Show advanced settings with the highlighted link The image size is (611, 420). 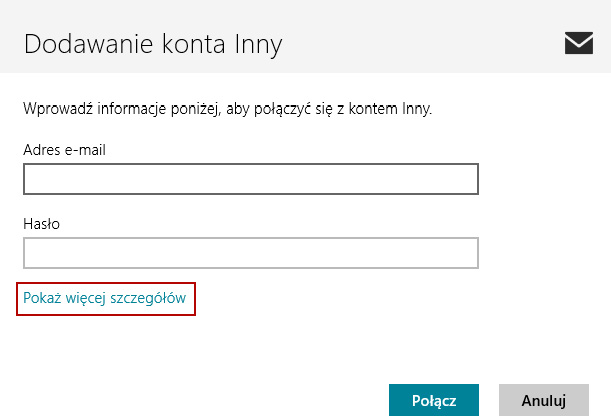point(105,298)
